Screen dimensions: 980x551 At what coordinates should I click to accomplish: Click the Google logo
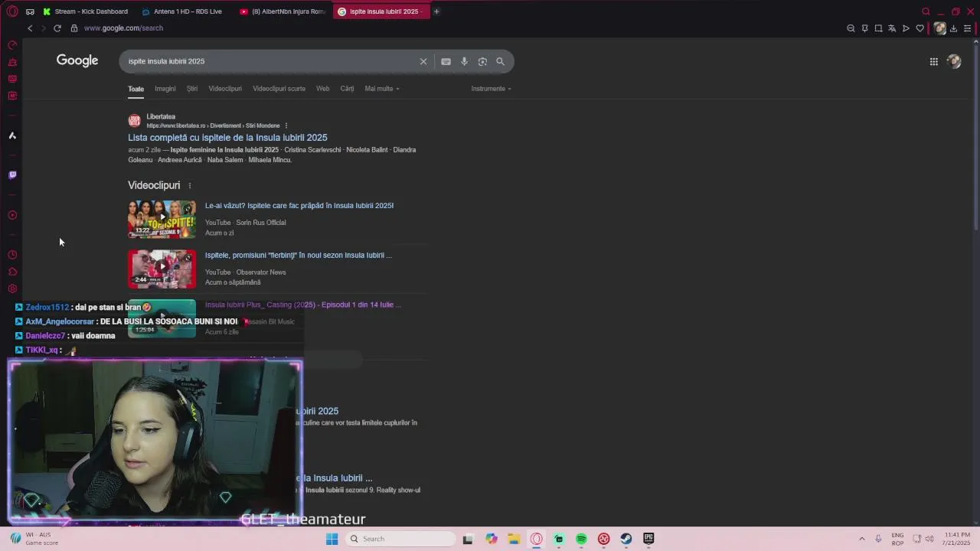(x=77, y=60)
